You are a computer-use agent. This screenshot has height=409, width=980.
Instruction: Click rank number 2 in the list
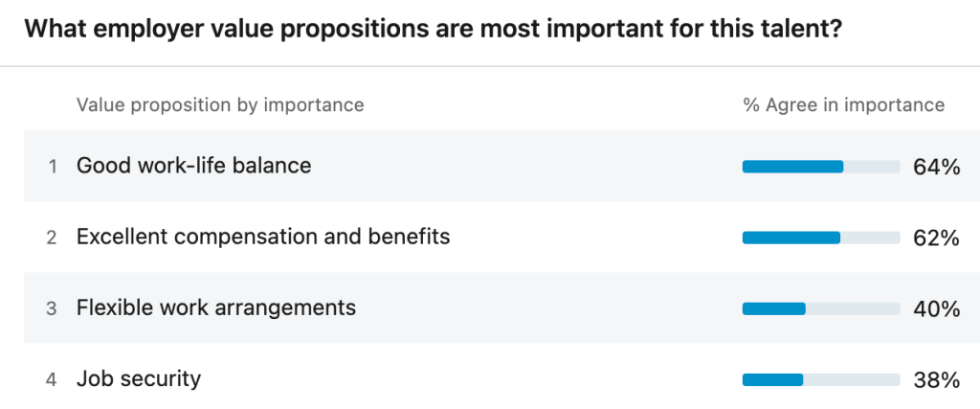pos(52,238)
